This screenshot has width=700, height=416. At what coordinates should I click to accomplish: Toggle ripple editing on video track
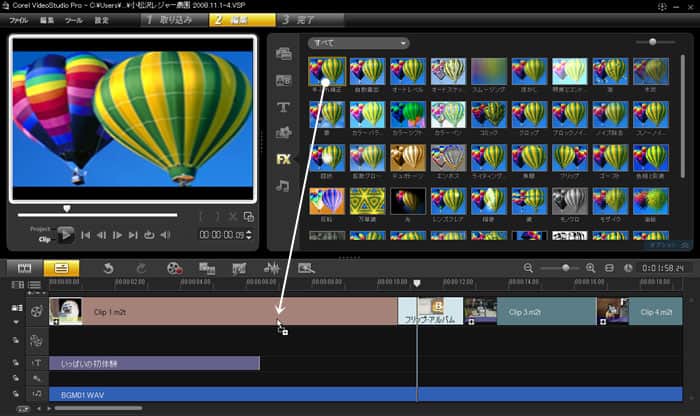click(17, 308)
